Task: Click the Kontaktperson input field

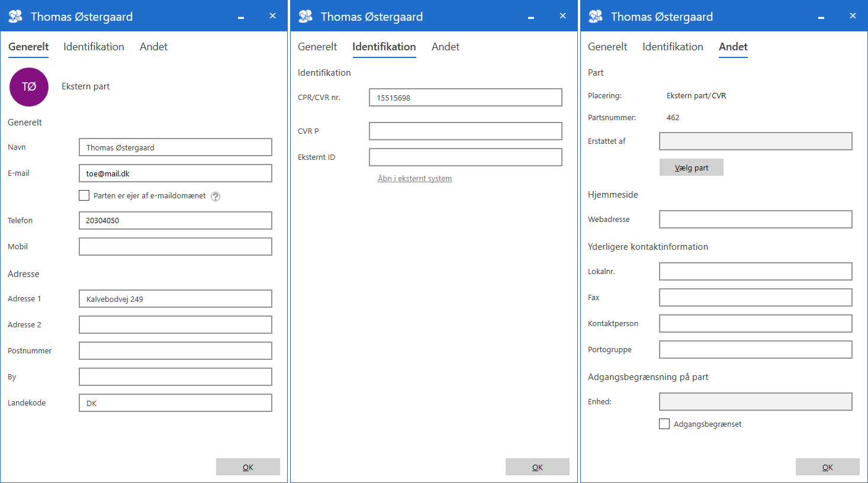Action: pos(756,323)
